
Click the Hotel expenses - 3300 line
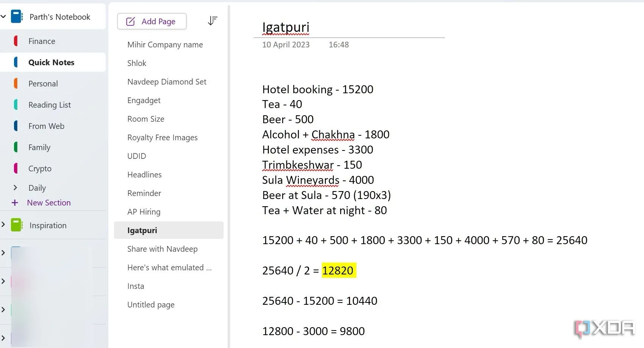click(317, 150)
